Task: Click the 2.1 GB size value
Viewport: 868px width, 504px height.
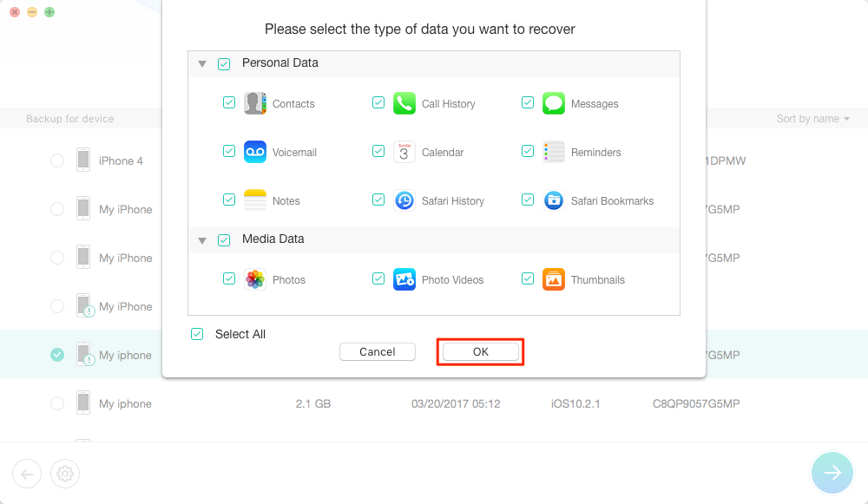Action: (x=312, y=404)
